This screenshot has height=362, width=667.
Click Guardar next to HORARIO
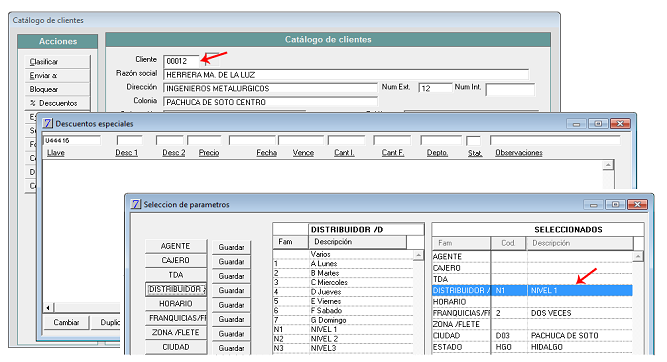coord(231,305)
